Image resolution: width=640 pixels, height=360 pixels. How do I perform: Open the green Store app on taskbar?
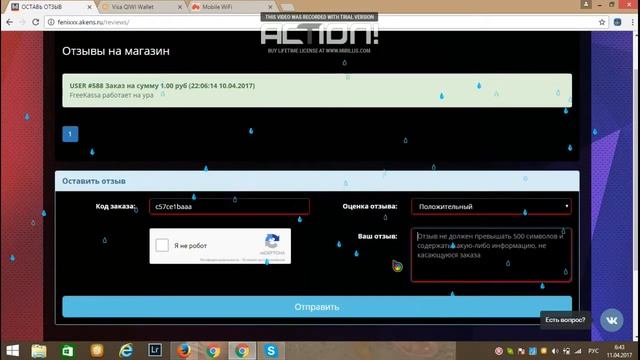tap(67, 351)
